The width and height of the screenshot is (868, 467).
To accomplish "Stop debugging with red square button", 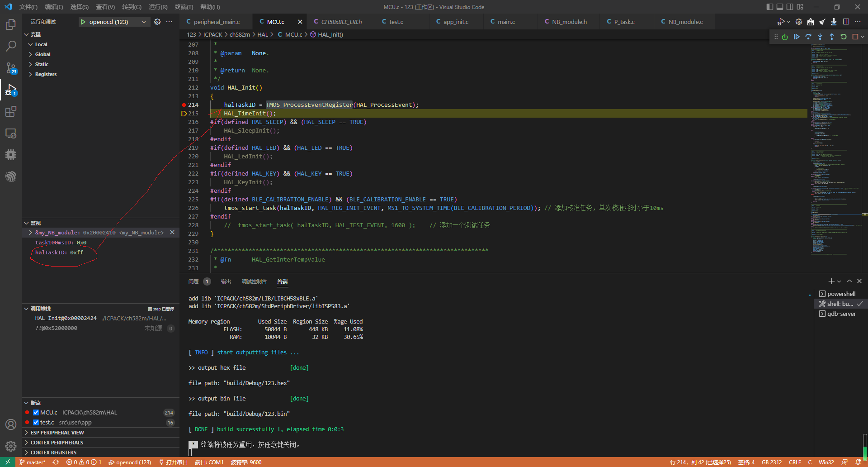I will [x=855, y=37].
